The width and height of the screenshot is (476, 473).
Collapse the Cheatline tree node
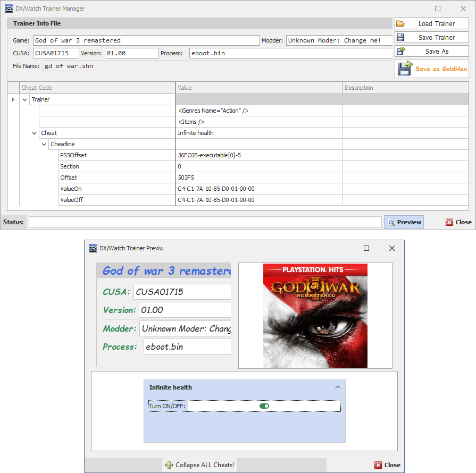[44, 144]
